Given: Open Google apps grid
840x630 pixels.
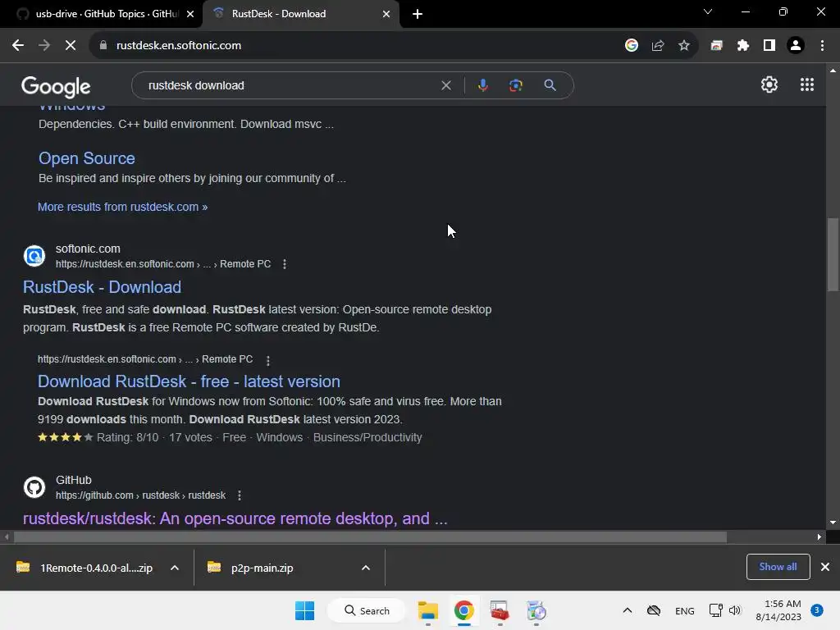Looking at the screenshot, I should [807, 84].
